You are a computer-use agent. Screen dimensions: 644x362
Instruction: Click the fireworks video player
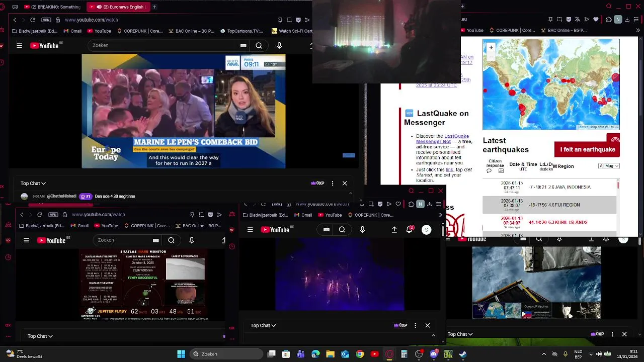point(340,275)
